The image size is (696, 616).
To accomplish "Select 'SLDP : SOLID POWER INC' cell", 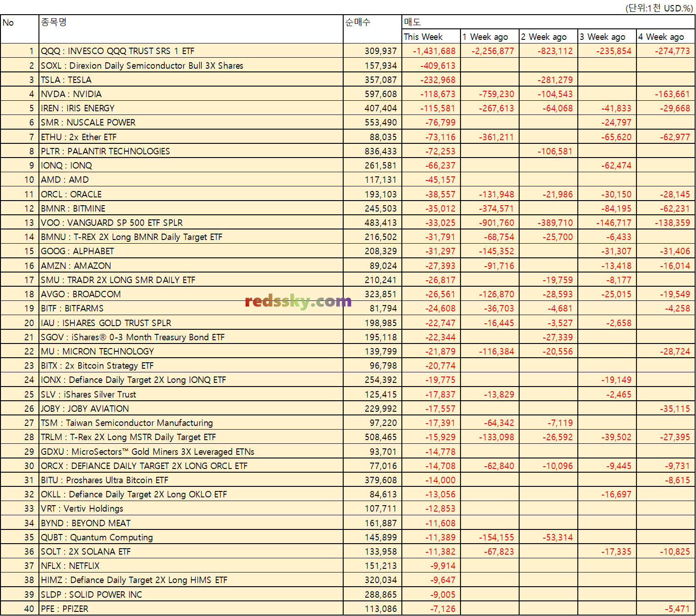I will click(x=191, y=594).
